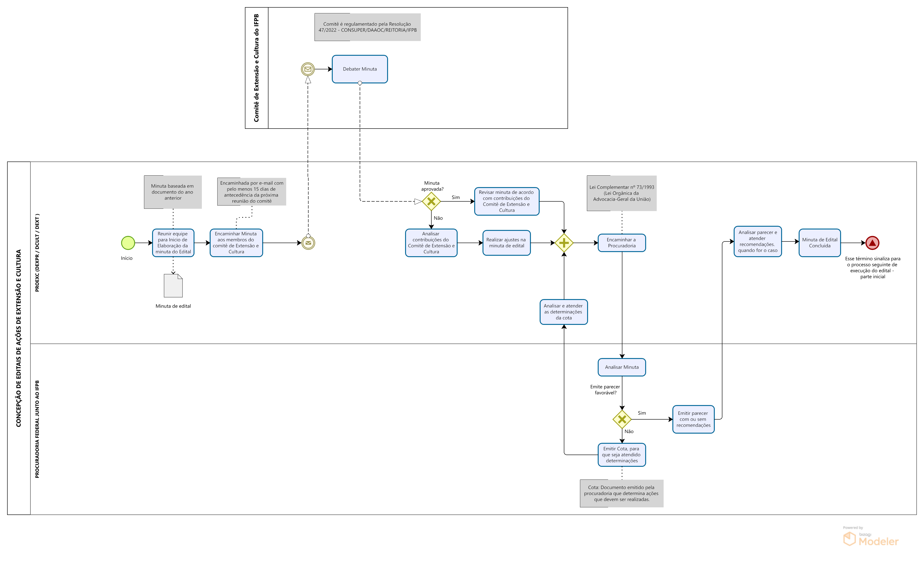Click the Emite parecer favorável gateway
924x582 pixels.
coord(622,419)
